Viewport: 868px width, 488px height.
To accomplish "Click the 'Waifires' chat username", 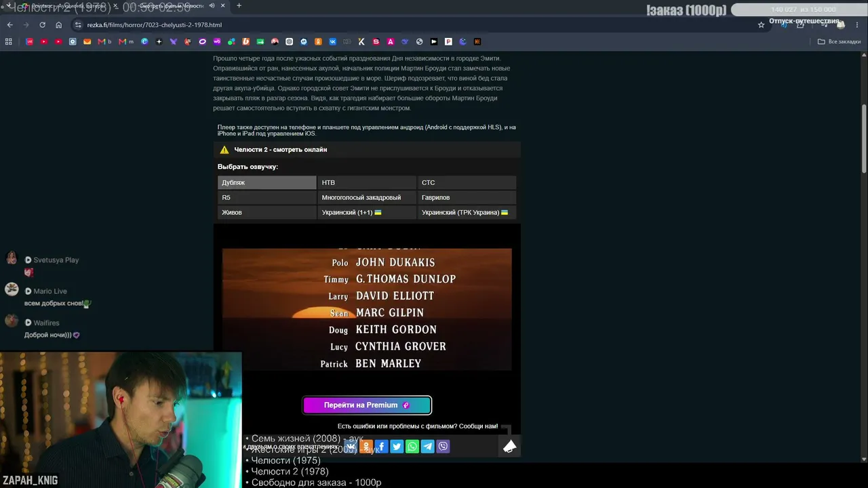I will click(x=47, y=323).
